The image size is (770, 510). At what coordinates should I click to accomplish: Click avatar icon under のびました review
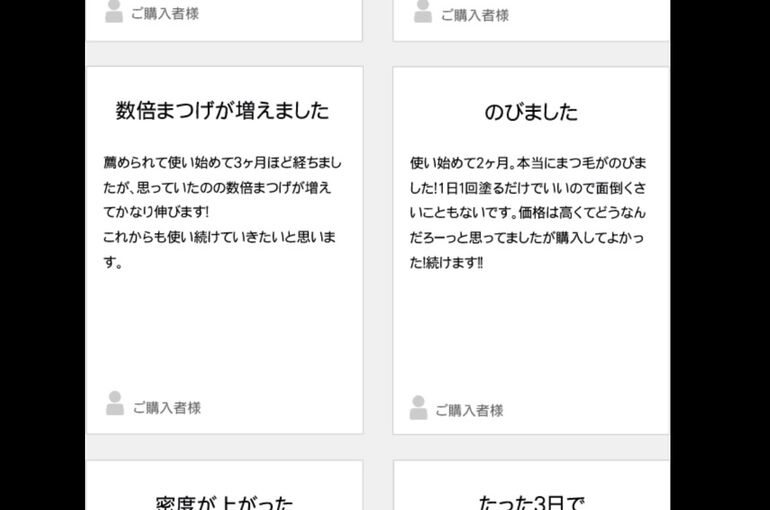click(x=418, y=407)
